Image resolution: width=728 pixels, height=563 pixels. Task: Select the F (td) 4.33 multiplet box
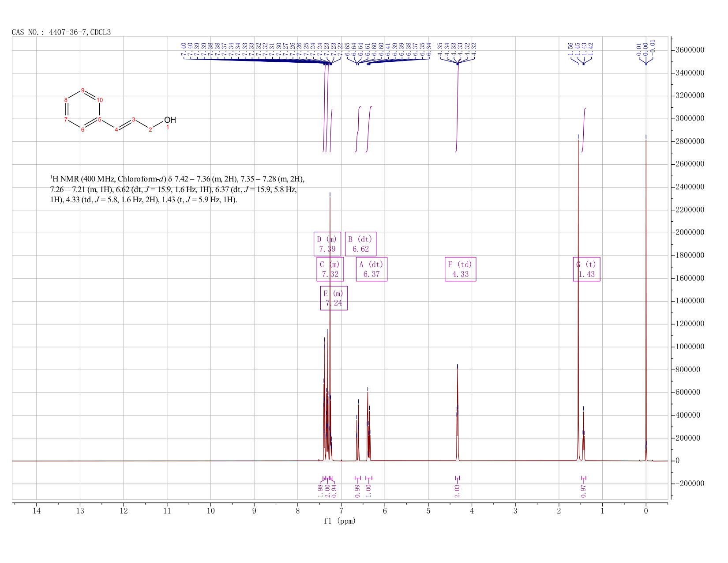(460, 269)
